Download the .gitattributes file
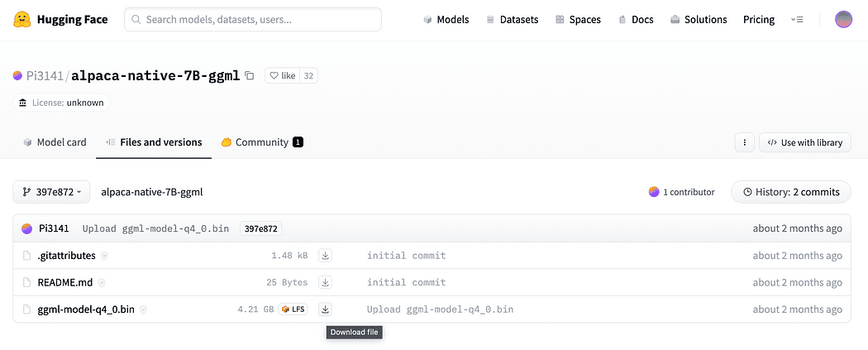 pyautogui.click(x=326, y=256)
